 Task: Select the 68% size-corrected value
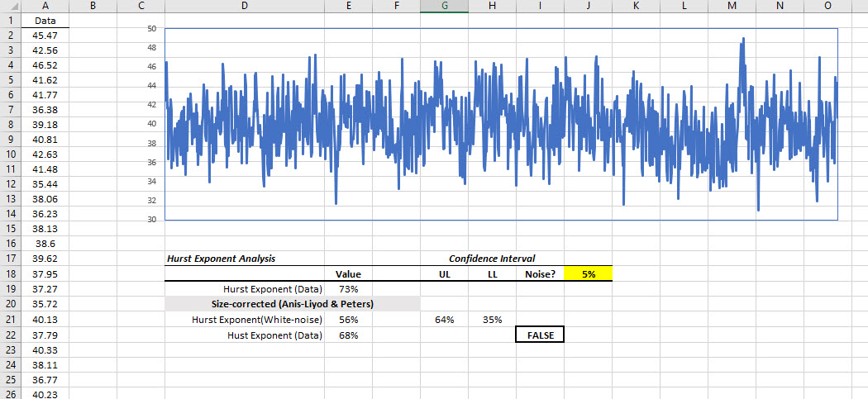348,335
